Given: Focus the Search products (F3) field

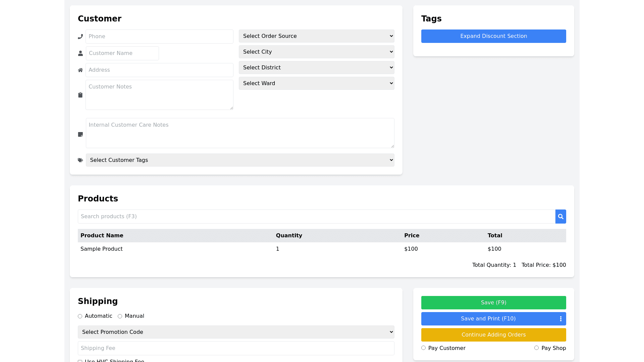Looking at the screenshot, I should click(x=316, y=217).
